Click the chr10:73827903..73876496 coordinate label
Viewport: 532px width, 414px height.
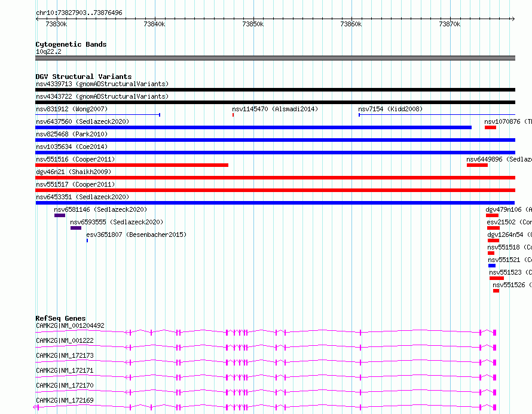tap(79, 13)
